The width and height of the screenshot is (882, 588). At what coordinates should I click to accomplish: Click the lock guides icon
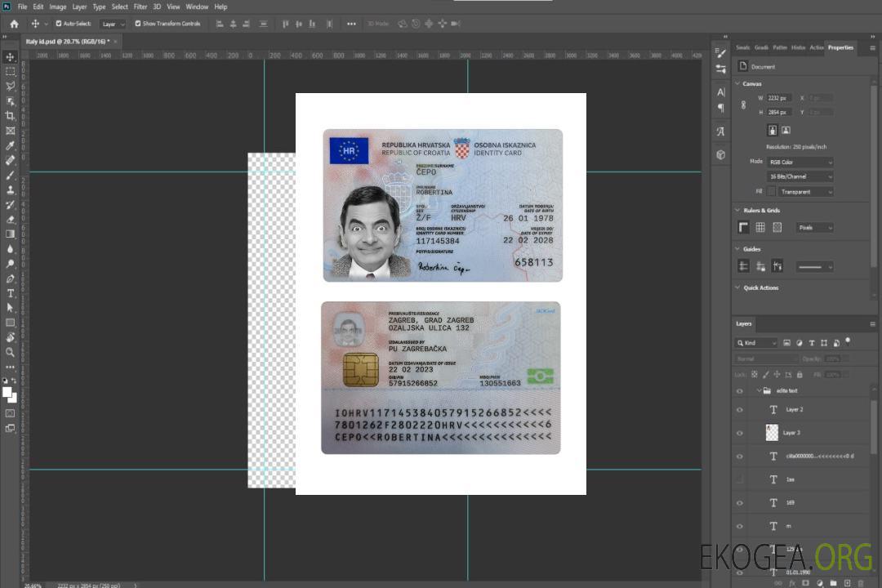[x=760, y=266]
